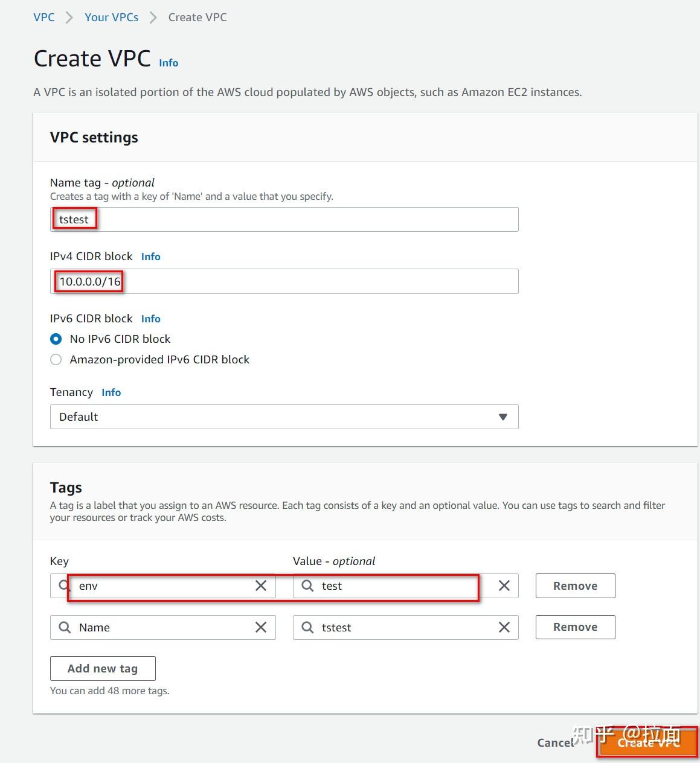Open Tenancy Info
Screen dimensions: 700x763
click(x=111, y=392)
